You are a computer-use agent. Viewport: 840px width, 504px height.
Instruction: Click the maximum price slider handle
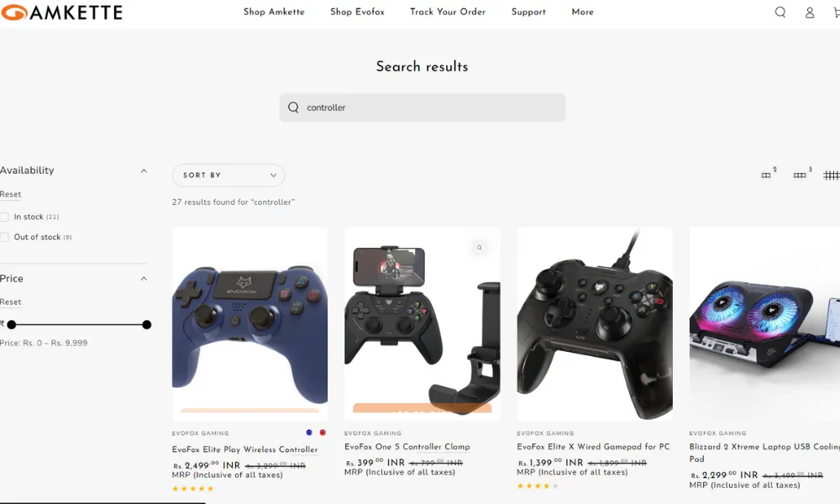tap(147, 324)
